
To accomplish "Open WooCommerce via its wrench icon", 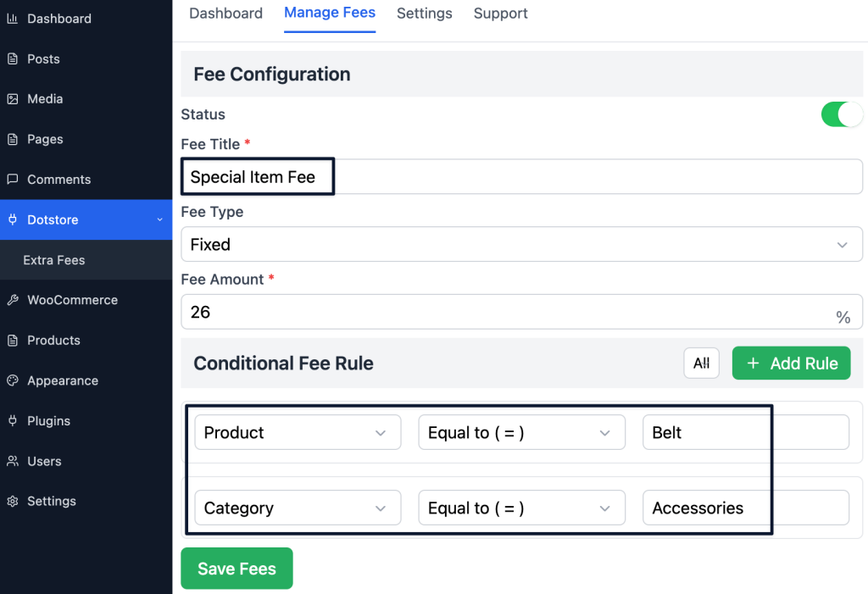I will coord(15,299).
